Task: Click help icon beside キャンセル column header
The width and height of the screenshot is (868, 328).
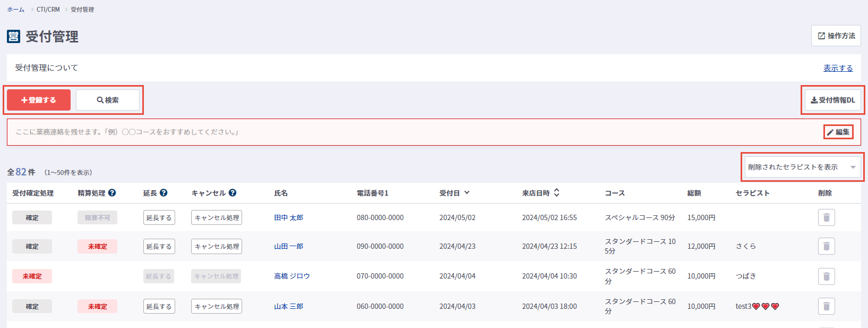Action: 233,193
